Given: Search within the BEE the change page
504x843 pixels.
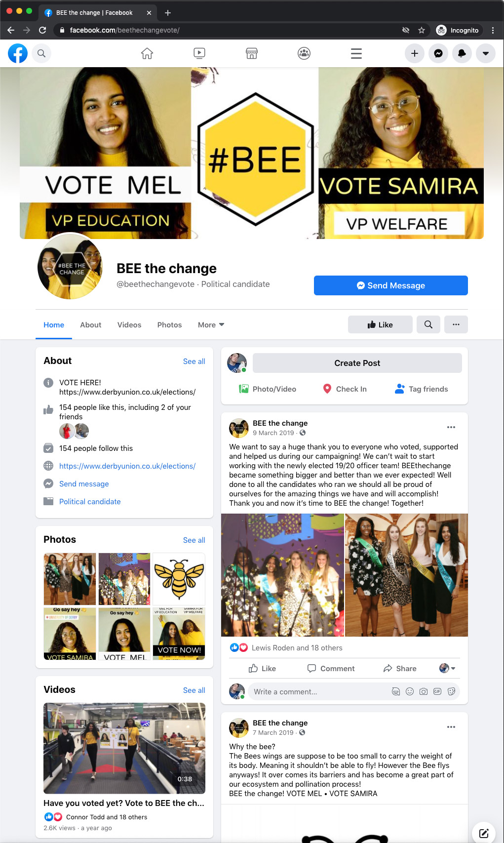Looking at the screenshot, I should pos(428,324).
